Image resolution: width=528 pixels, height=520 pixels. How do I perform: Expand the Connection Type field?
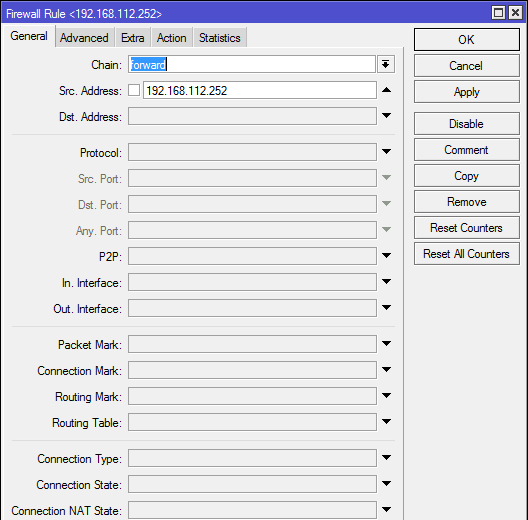click(x=387, y=457)
